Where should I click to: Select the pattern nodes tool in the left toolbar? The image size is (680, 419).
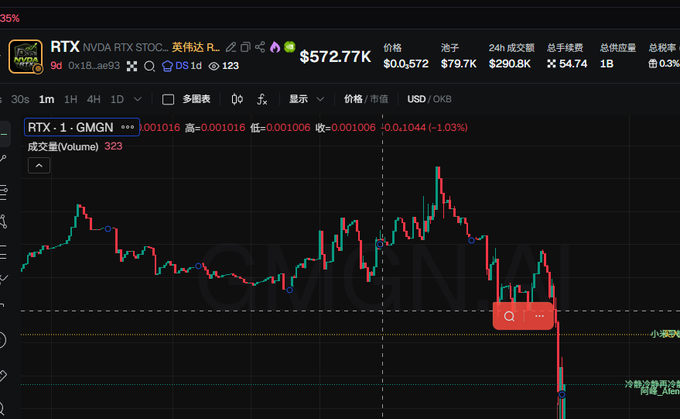pos(3,222)
